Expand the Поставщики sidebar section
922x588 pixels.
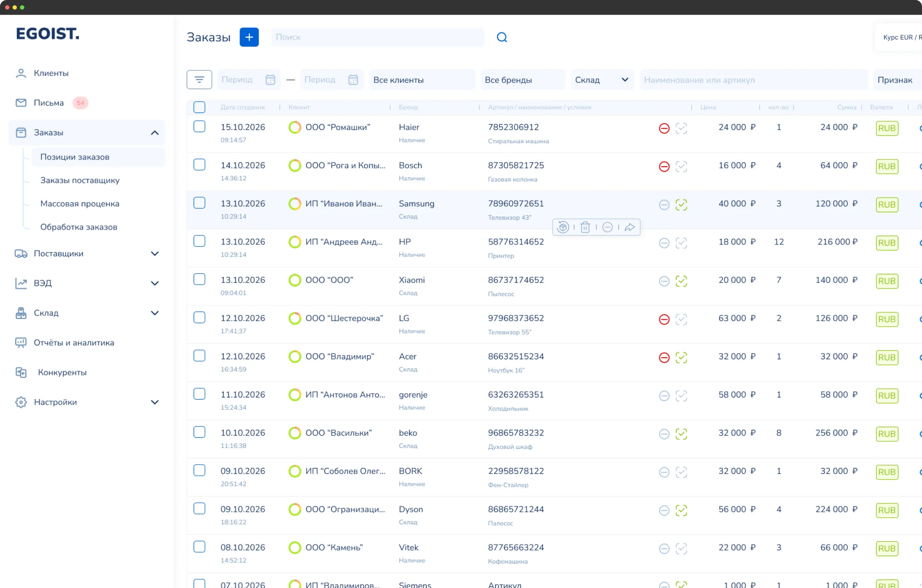[x=154, y=254]
